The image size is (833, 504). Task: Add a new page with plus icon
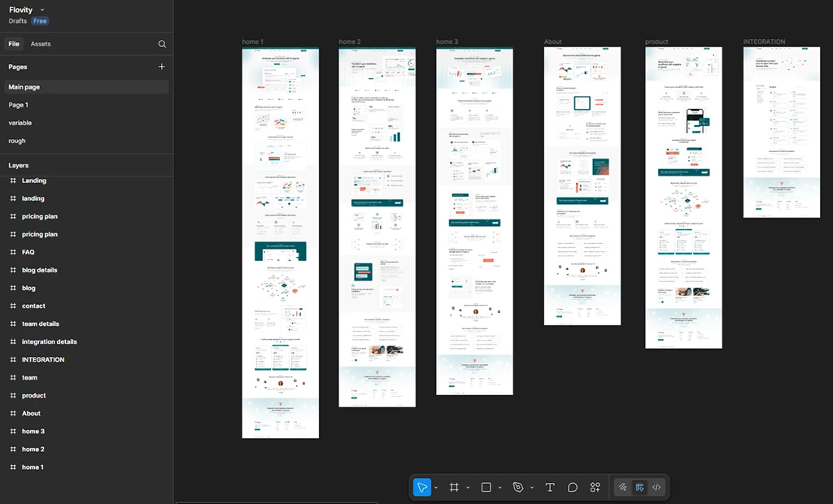(162, 67)
